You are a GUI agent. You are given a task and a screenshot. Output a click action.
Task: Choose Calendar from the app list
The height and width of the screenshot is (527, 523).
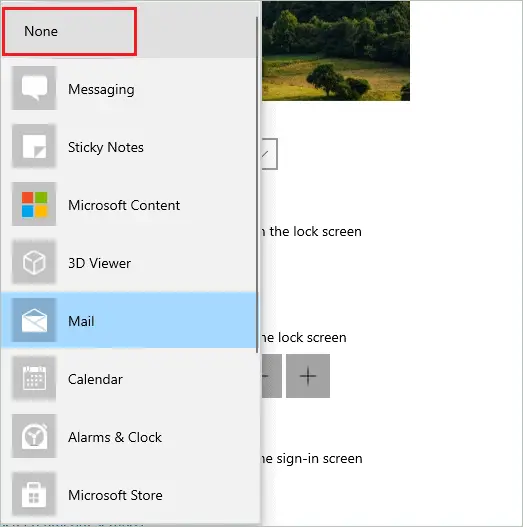129,379
